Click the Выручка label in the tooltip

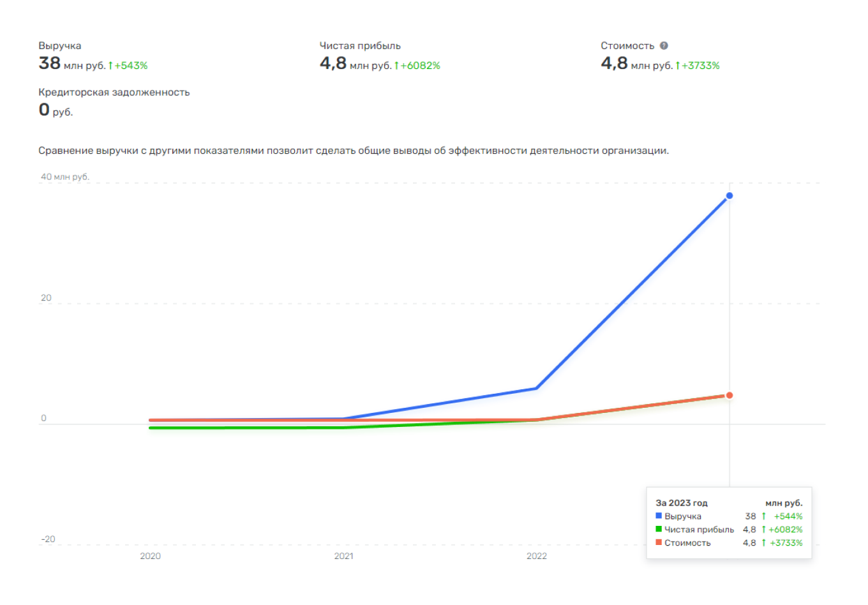tap(683, 516)
